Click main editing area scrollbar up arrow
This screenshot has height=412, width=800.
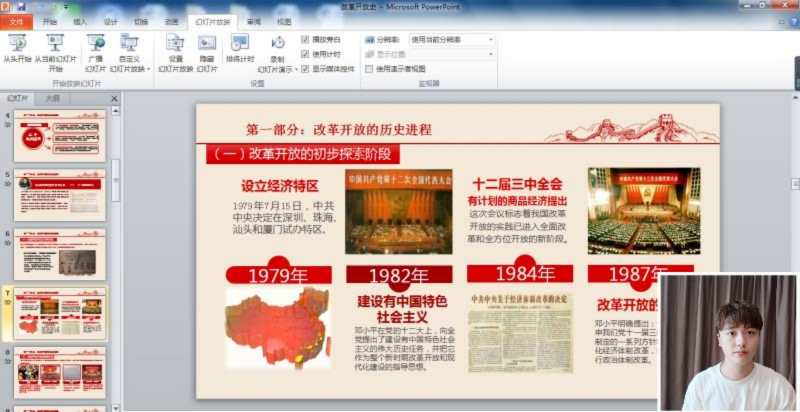tap(795, 97)
